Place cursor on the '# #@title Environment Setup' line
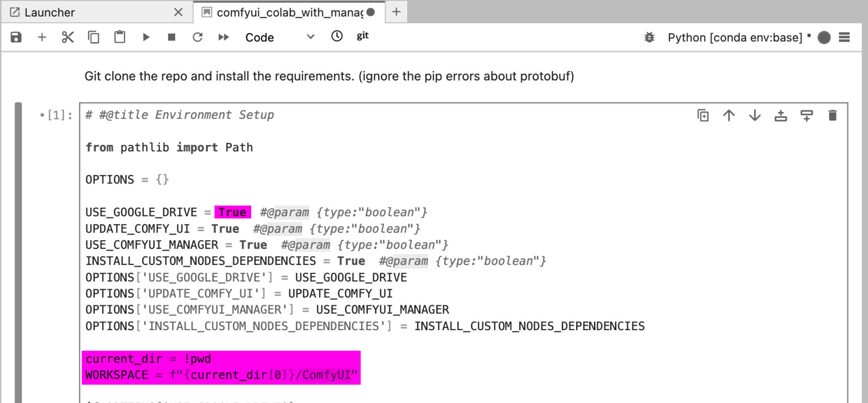The width and height of the screenshot is (868, 403). click(180, 115)
